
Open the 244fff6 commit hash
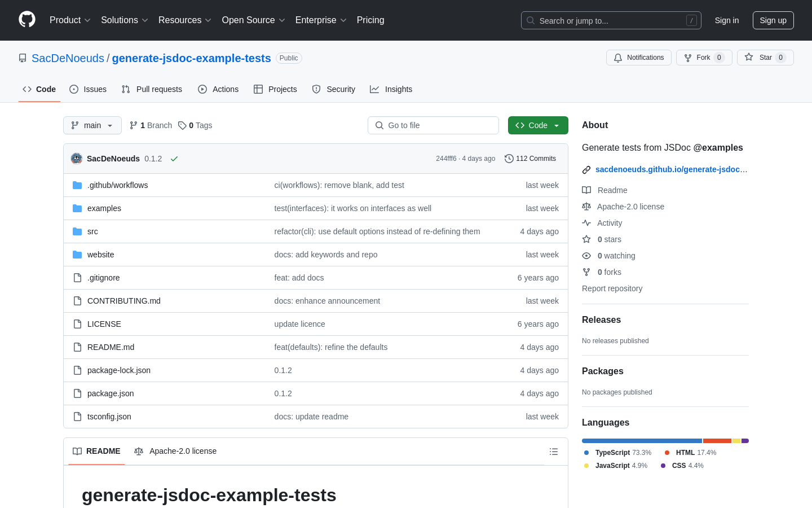(x=446, y=159)
